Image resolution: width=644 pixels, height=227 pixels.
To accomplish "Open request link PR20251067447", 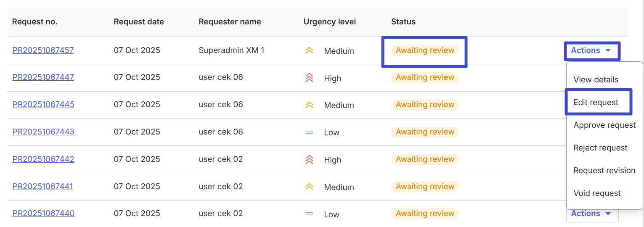I will pos(43,77).
